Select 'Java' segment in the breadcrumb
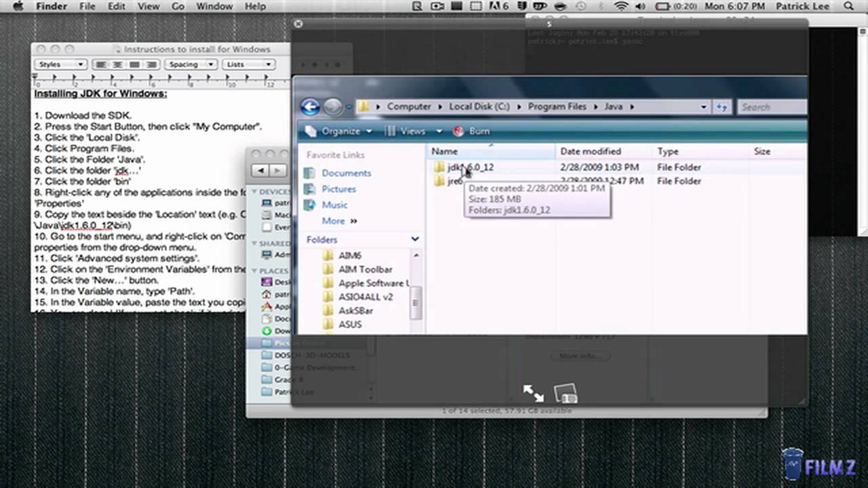 613,106
